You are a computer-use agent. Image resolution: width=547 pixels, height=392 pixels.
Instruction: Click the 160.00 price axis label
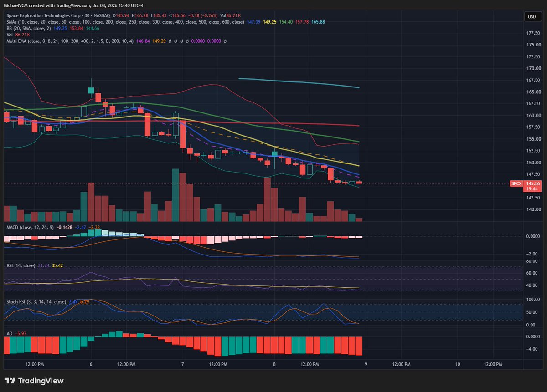point(533,116)
